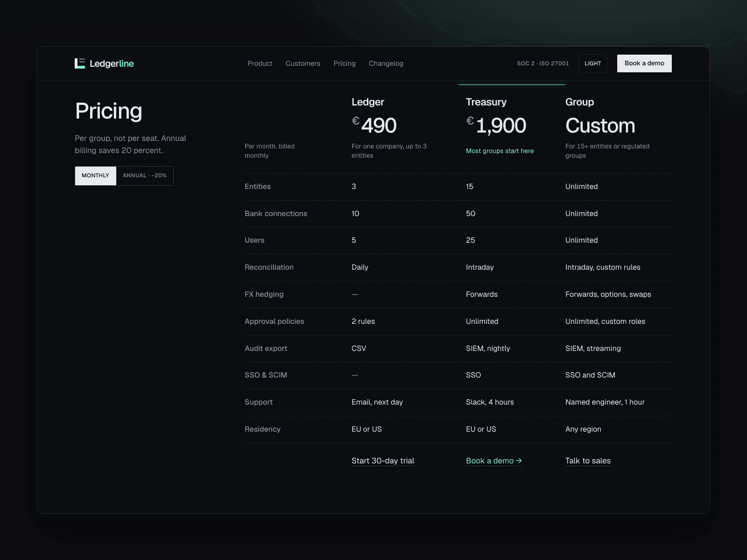Click the Book a demo header button
Image resolution: width=747 pixels, height=560 pixels.
coord(644,63)
